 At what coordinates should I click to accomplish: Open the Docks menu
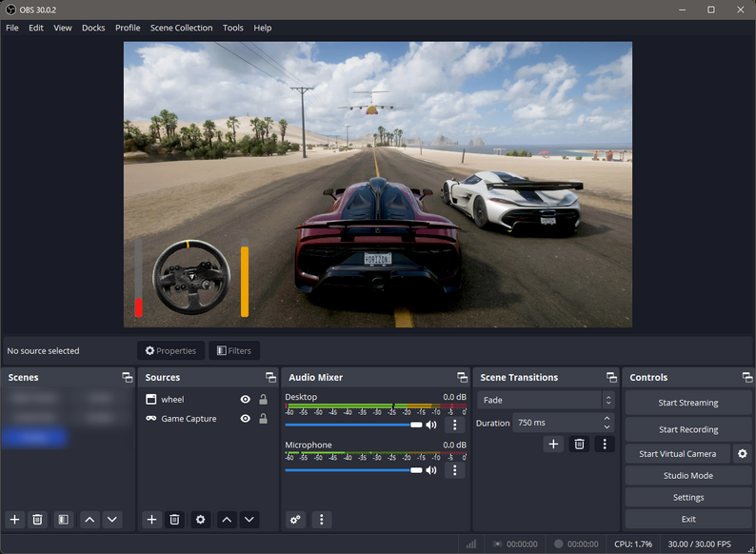[93, 28]
